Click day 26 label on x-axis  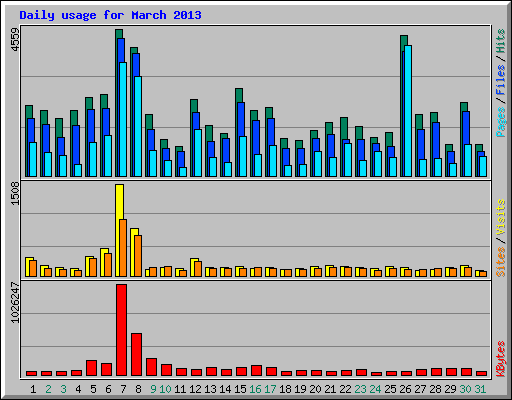[x=405, y=389]
